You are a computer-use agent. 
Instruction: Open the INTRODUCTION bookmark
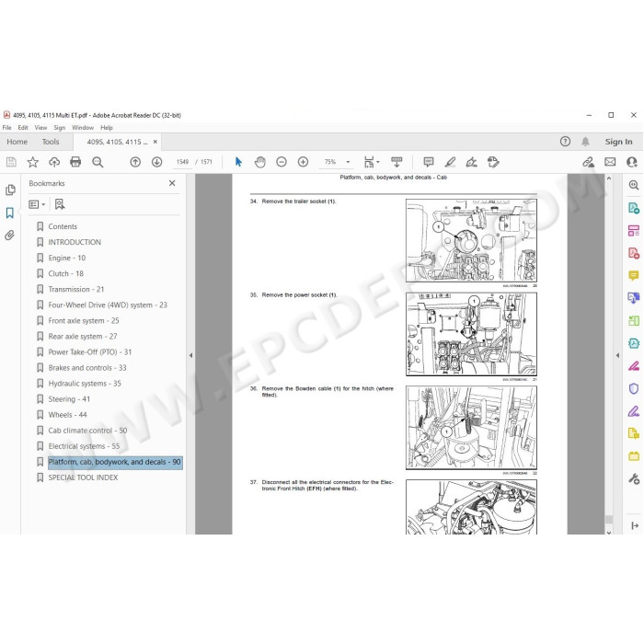75,242
